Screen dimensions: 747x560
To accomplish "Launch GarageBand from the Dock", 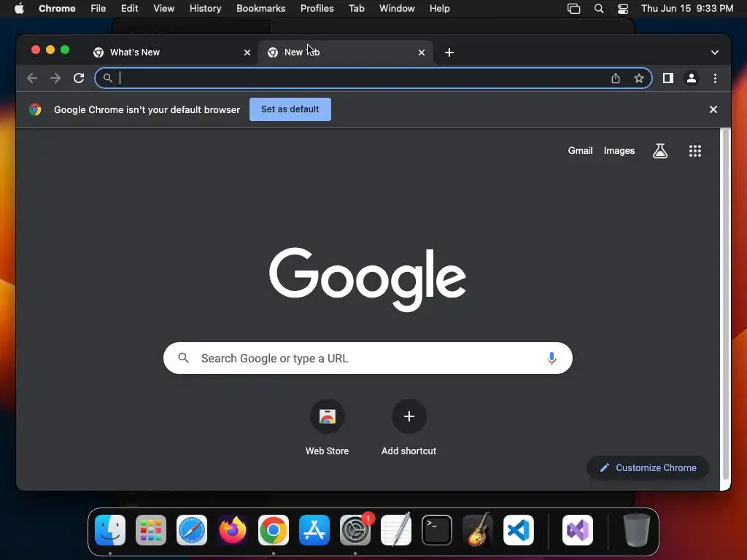I will click(x=478, y=530).
